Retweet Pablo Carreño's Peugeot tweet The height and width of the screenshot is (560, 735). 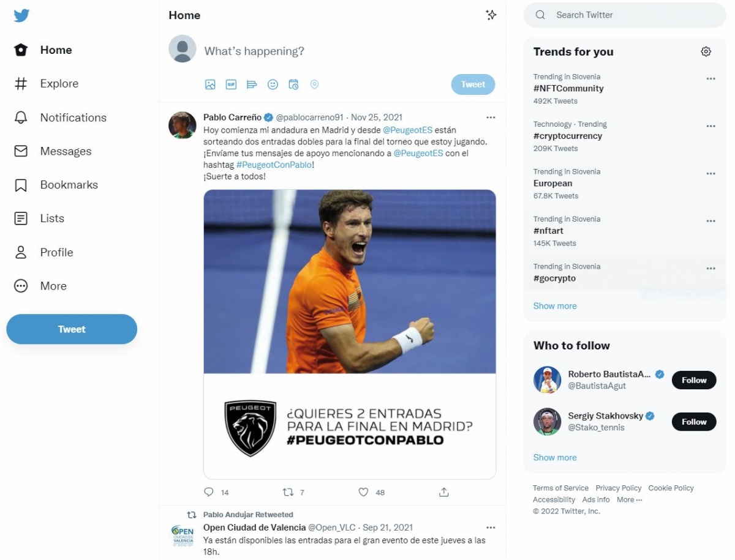pos(288,492)
